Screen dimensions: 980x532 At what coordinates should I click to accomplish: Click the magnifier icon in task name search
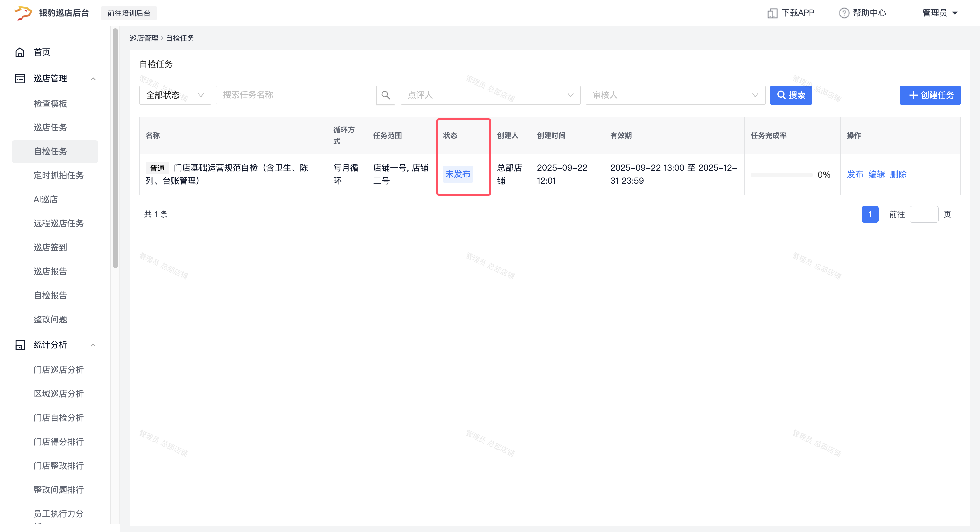point(385,95)
